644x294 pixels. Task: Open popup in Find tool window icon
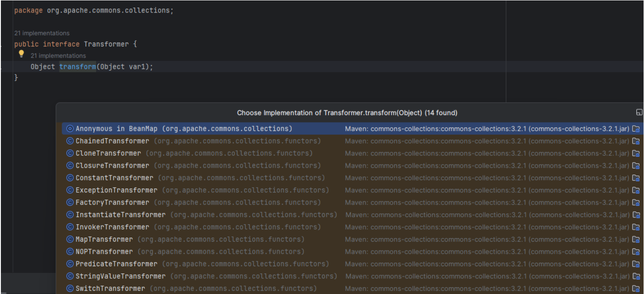639,112
